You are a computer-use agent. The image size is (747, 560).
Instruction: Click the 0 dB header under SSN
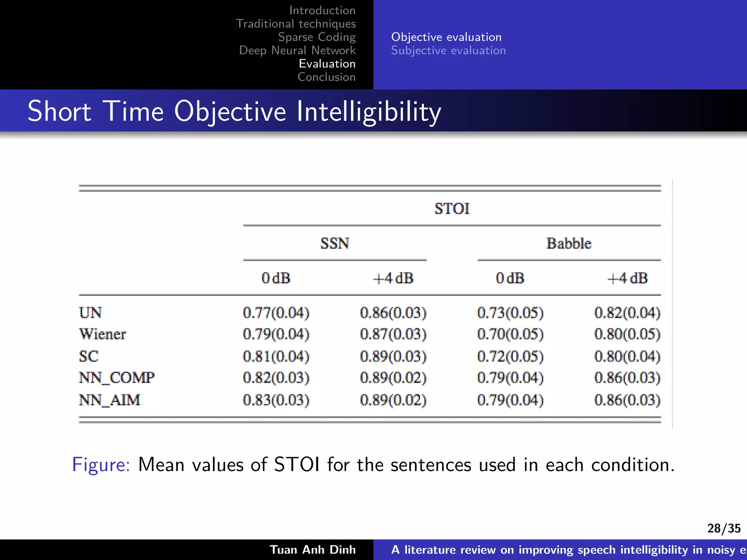(276, 279)
